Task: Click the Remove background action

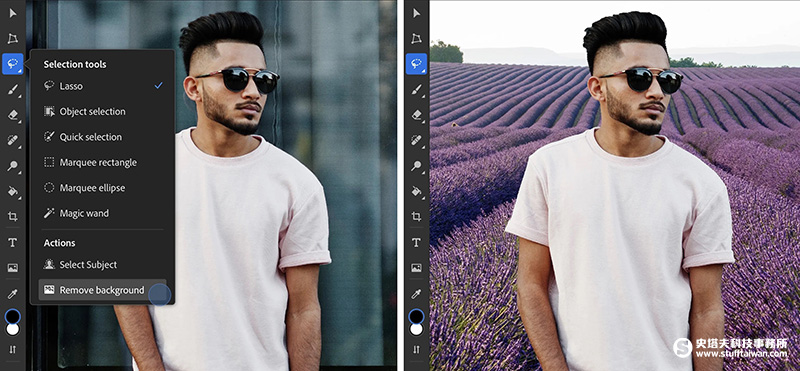Action: point(102,290)
